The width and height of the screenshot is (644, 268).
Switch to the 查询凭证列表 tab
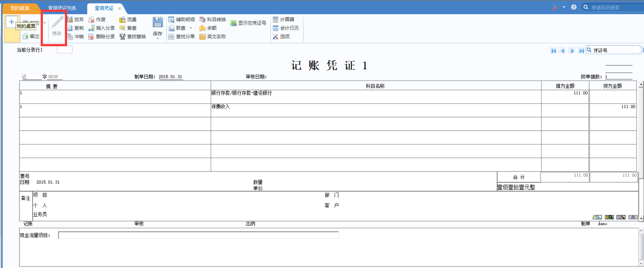[x=62, y=8]
